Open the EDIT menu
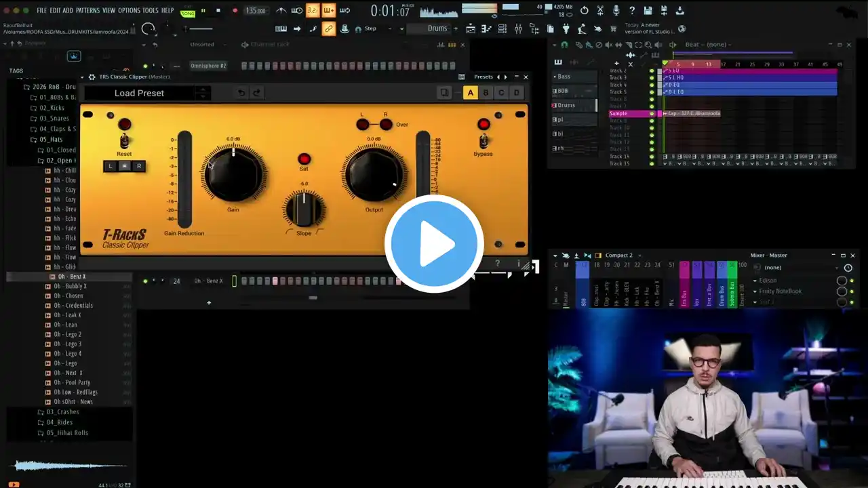This screenshot has width=868, height=488. tap(55, 10)
